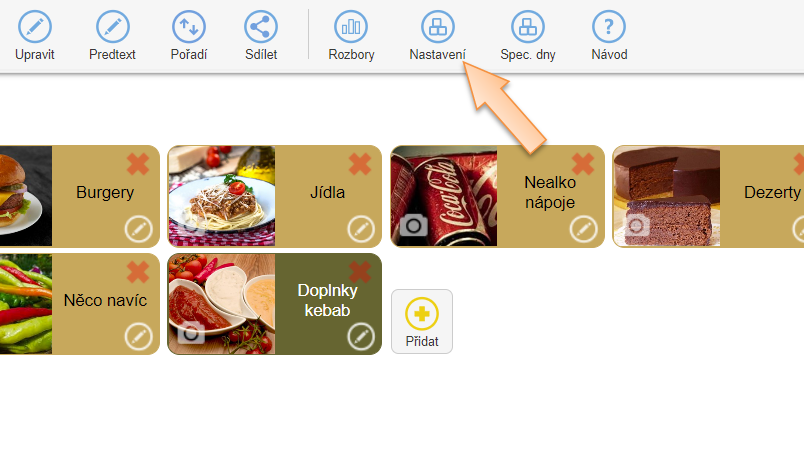Select the Predtext pencil icon

[x=112, y=27]
